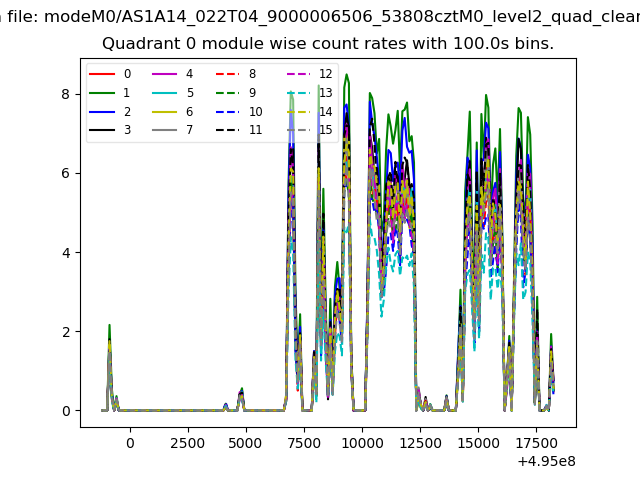Screen dimensions: 640x480
Task: Click the plot title 'Quadrant 0 module wise count rates'
Action: [328, 45]
